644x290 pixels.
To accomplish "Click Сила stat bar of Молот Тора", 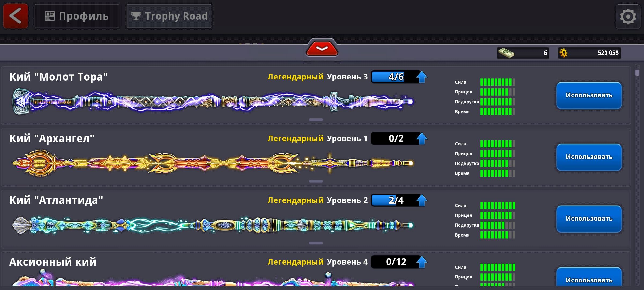I will coord(498,82).
